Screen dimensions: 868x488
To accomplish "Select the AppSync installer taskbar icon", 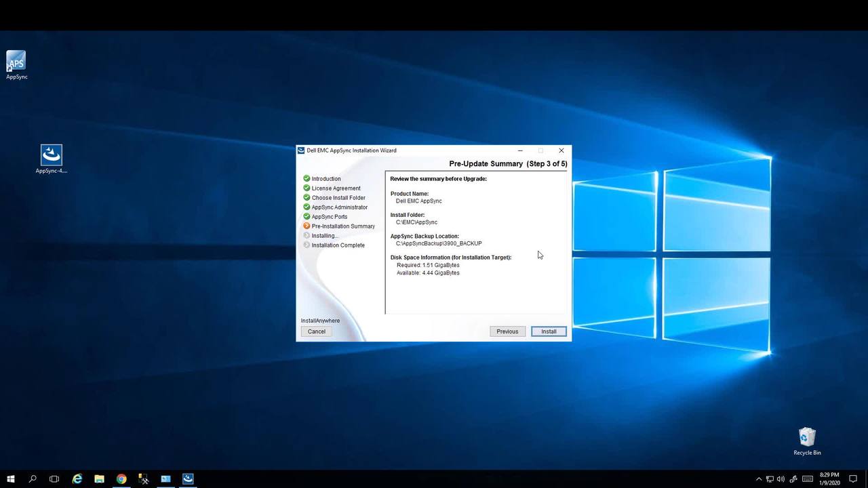I will click(x=188, y=479).
